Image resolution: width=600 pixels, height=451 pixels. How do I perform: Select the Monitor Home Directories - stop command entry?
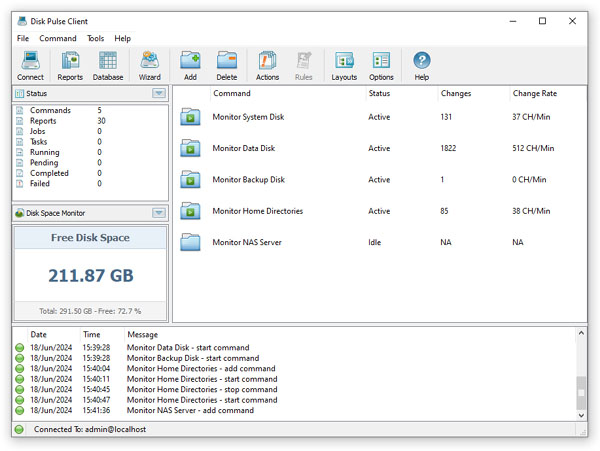[x=202, y=389]
